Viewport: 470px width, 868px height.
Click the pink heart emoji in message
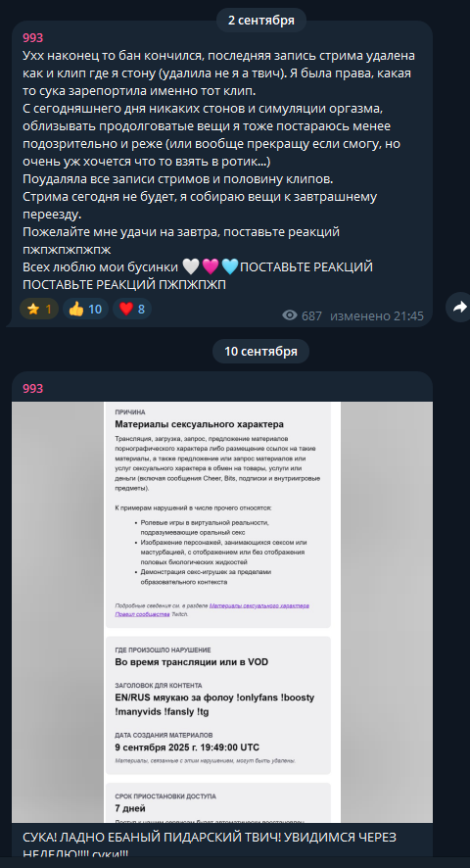(x=211, y=266)
